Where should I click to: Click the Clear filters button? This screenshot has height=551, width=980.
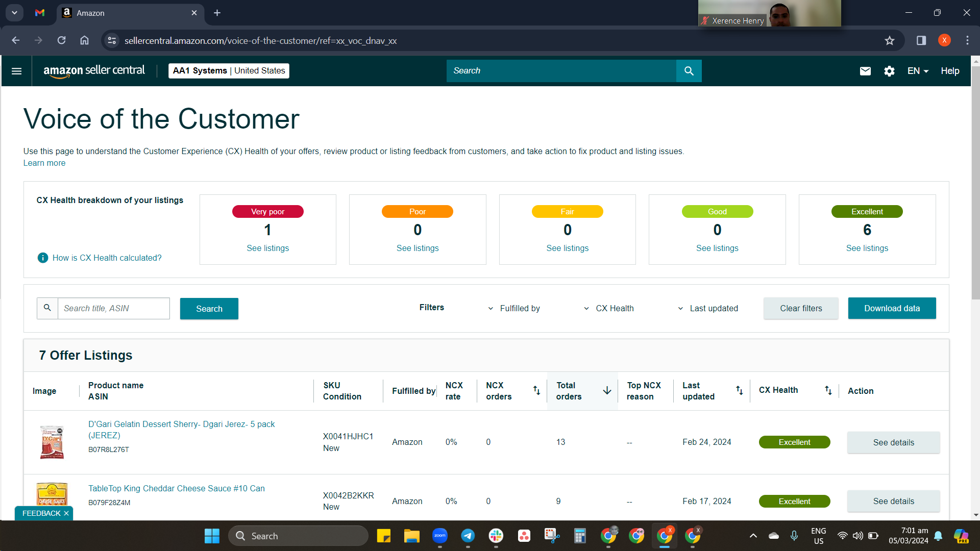(x=801, y=308)
